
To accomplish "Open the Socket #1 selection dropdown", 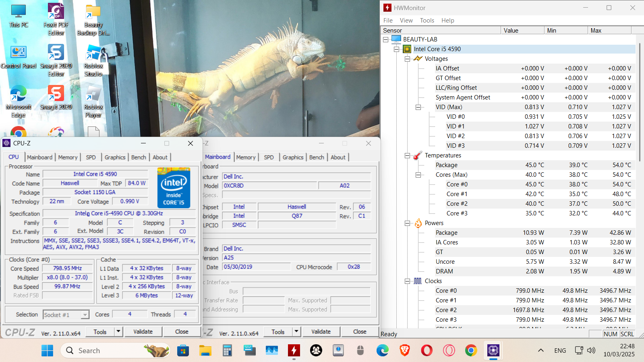I will click(85, 315).
